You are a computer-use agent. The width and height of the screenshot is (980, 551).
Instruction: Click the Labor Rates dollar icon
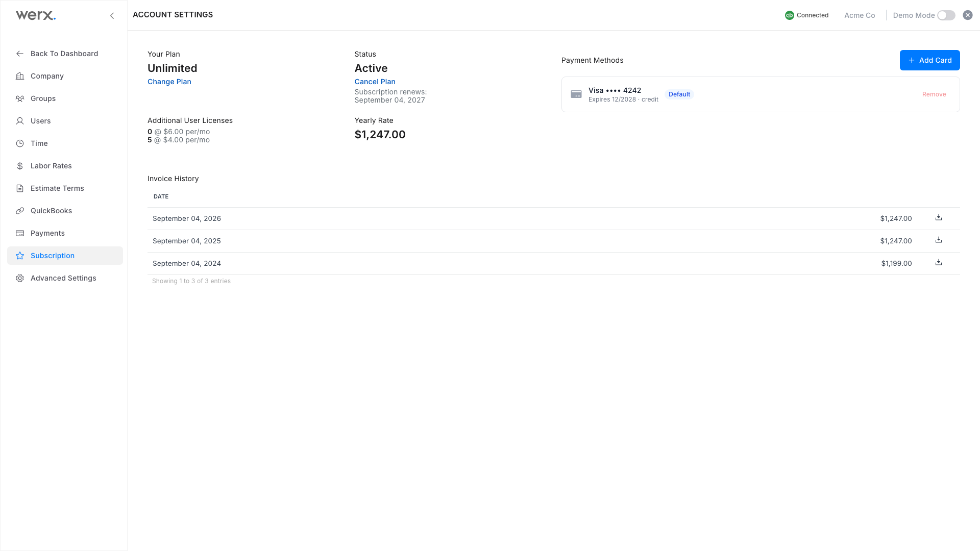click(20, 166)
